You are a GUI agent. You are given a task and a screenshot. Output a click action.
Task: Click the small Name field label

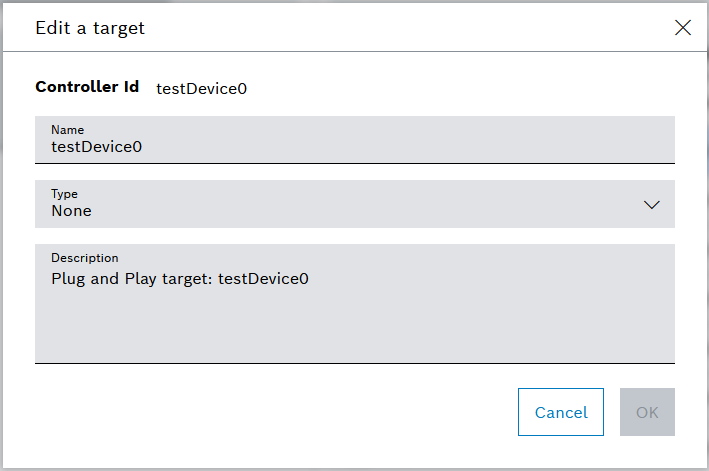(x=67, y=130)
